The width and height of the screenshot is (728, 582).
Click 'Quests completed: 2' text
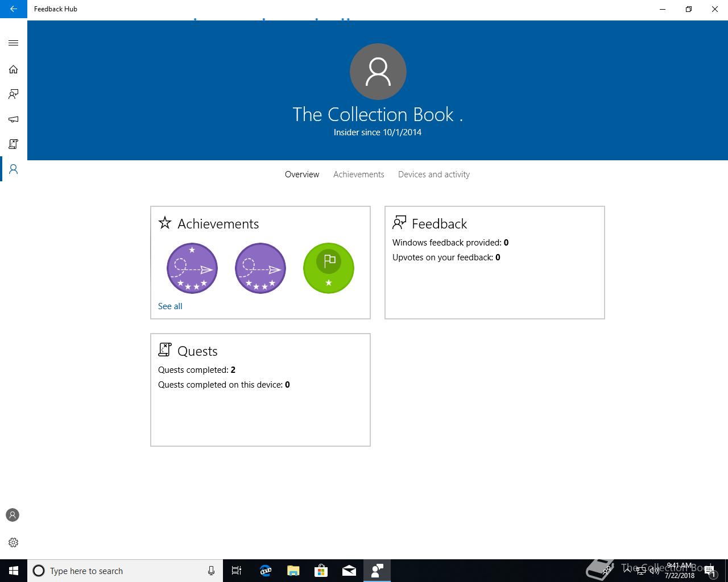(197, 370)
